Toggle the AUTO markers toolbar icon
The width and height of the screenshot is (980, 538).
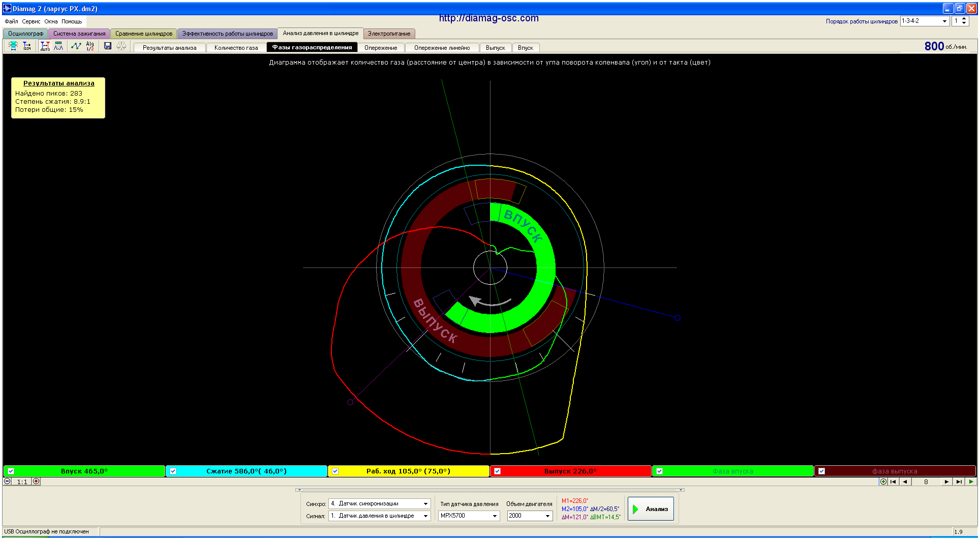45,46
